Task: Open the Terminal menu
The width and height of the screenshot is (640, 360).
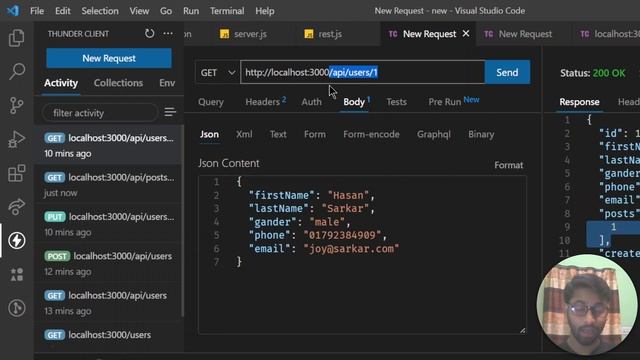Action: coord(227,11)
